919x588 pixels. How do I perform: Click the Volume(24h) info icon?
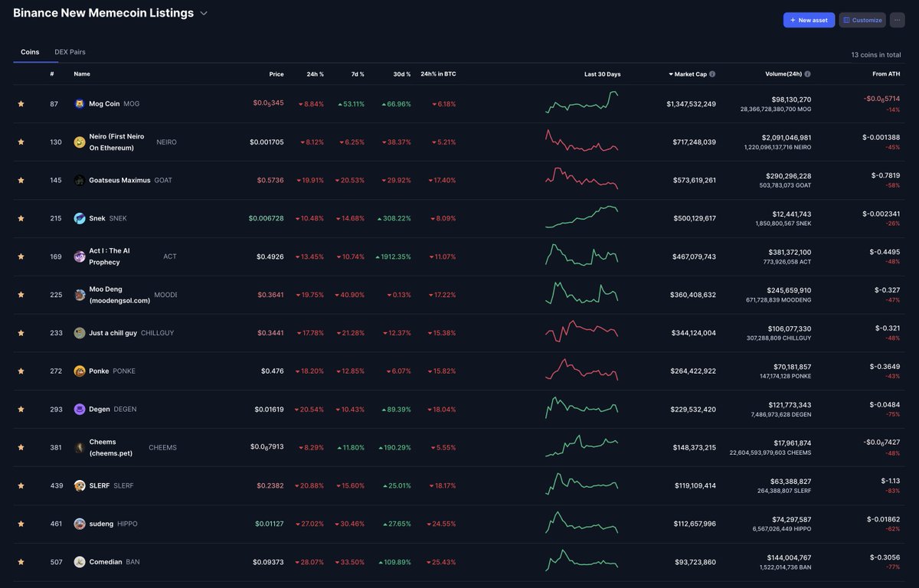coord(807,74)
